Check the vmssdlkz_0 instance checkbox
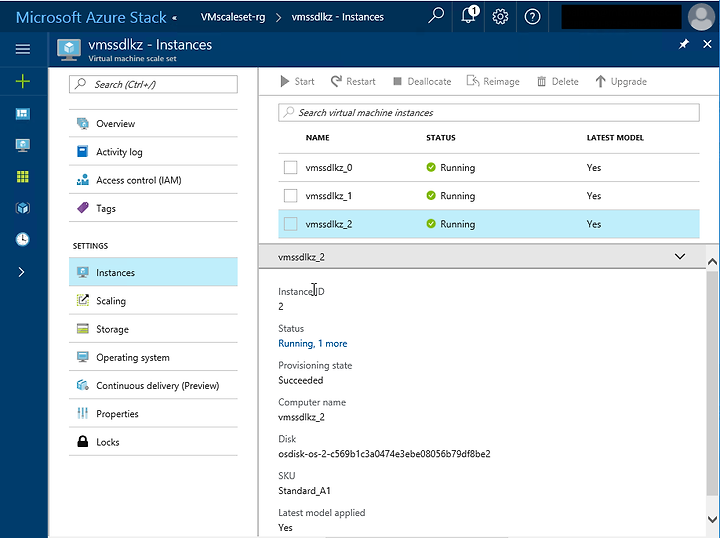Image resolution: width=720 pixels, height=538 pixels. coord(290,168)
